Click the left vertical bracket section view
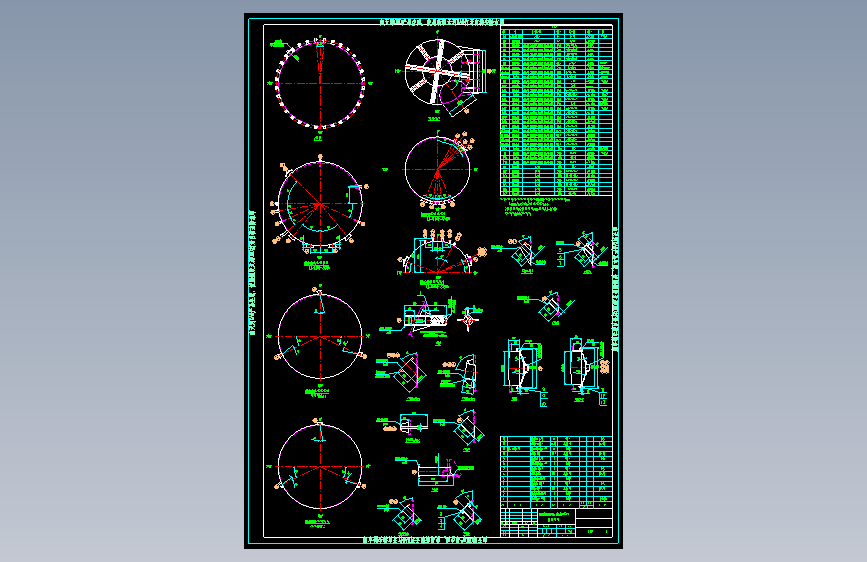The image size is (867, 562). tap(523, 367)
